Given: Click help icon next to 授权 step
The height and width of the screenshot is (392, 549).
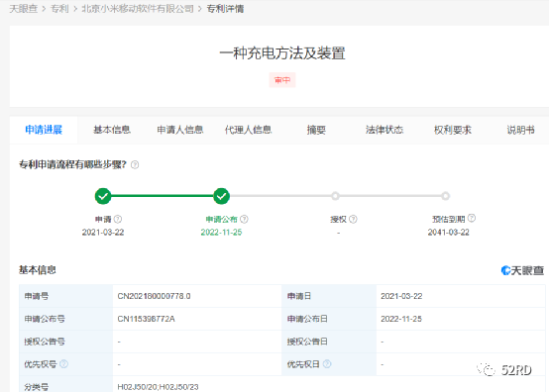Looking at the screenshot, I should click(353, 219).
